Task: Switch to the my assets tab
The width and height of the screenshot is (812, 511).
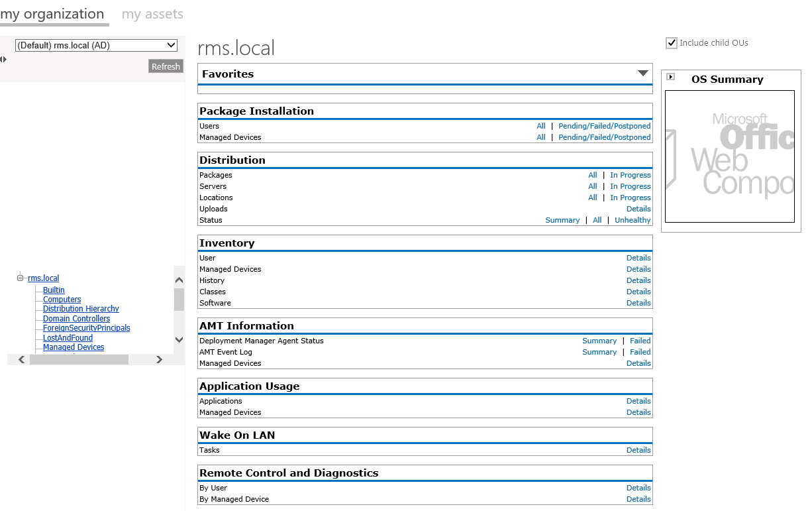Action: point(152,14)
